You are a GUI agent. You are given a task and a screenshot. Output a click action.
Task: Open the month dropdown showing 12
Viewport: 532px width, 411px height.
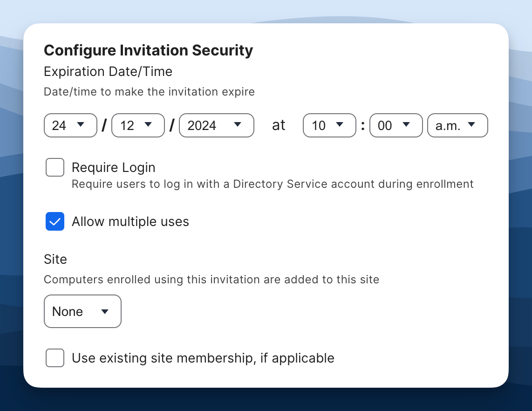pos(138,125)
